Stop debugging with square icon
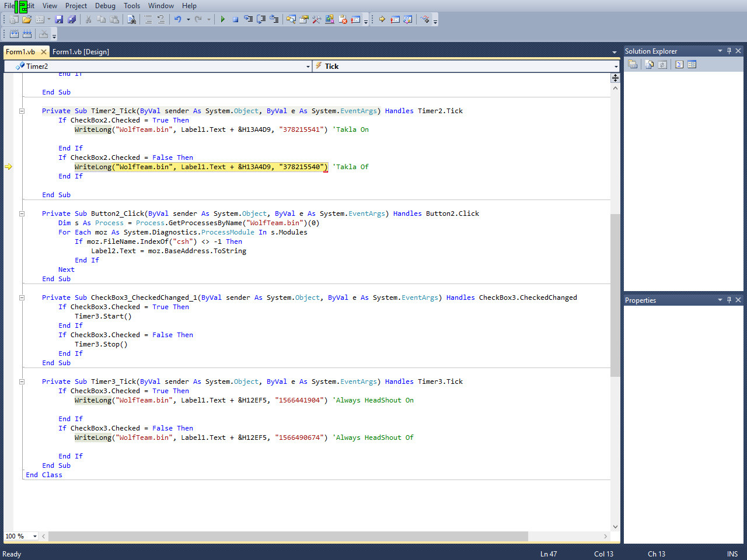747x560 pixels. [235, 19]
